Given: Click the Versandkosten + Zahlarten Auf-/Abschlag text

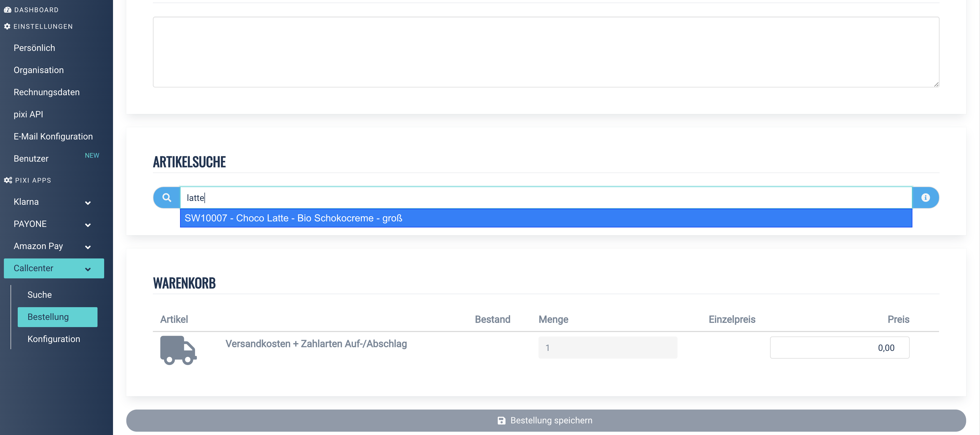Looking at the screenshot, I should 316,344.
